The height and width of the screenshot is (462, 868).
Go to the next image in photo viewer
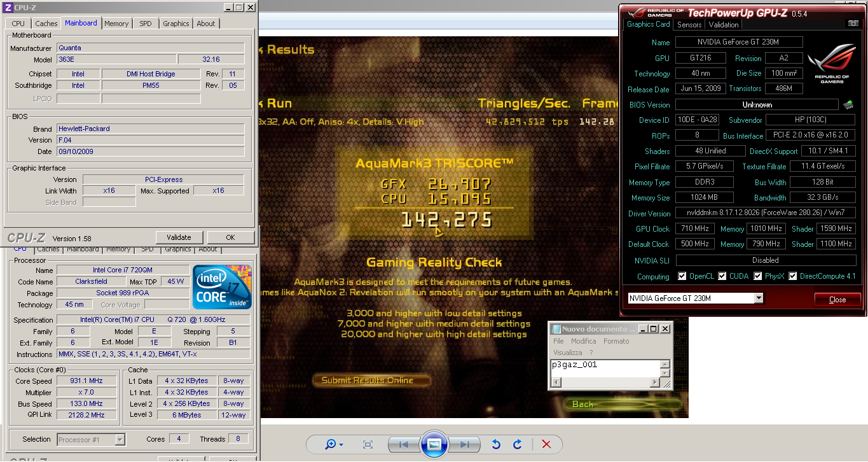pyautogui.click(x=465, y=444)
